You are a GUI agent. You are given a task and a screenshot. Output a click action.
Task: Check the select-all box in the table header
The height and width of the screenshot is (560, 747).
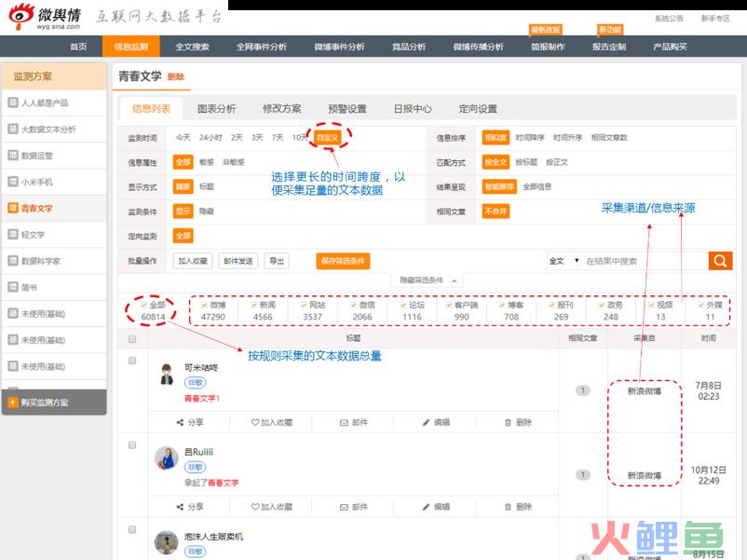(132, 339)
